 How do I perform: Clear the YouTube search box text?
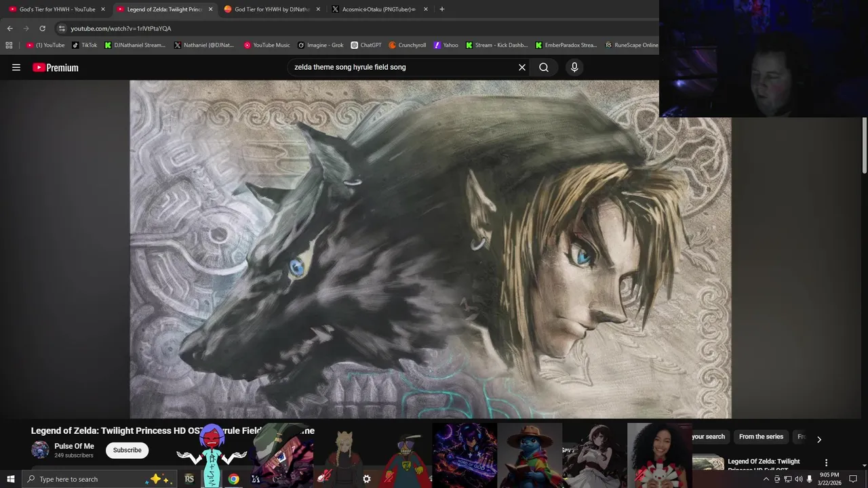pyautogui.click(x=522, y=67)
